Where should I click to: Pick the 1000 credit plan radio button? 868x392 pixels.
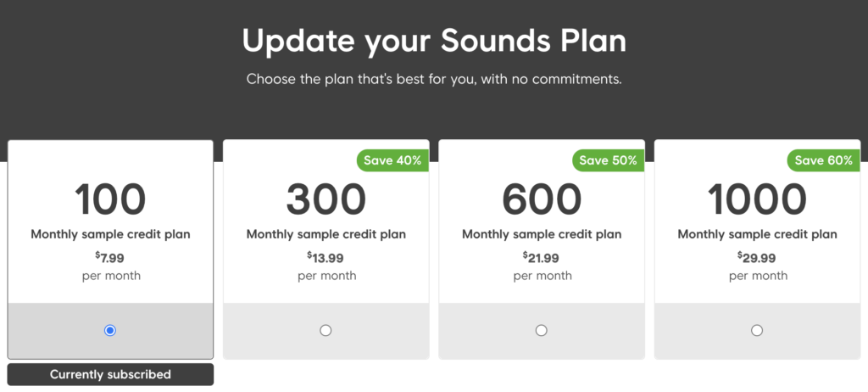[x=757, y=330]
